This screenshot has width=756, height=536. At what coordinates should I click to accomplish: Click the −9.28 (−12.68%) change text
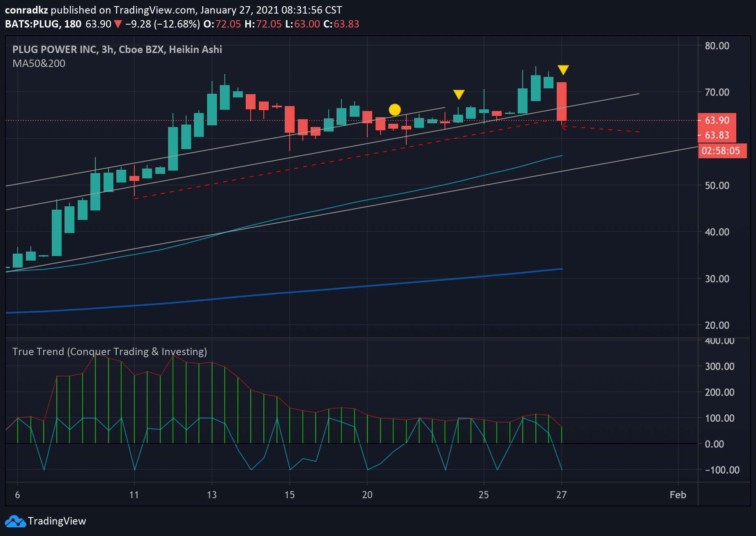coord(162,24)
